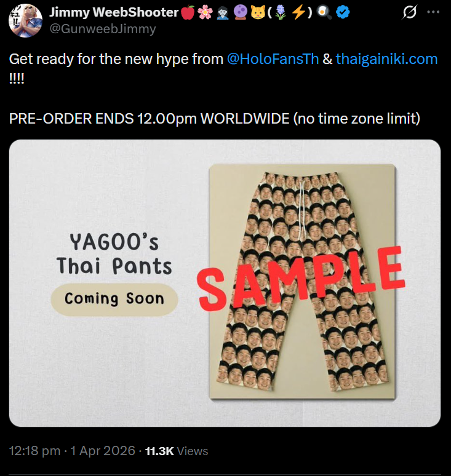Click the cherry blossom emoji in name
The height and width of the screenshot is (476, 451).
(205, 12)
